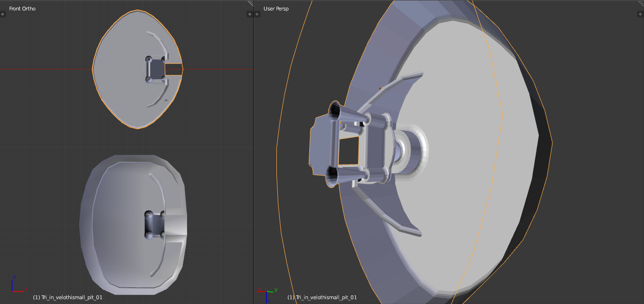Click the vertical divider between the viewports
644x304 pixels.
click(x=253, y=152)
